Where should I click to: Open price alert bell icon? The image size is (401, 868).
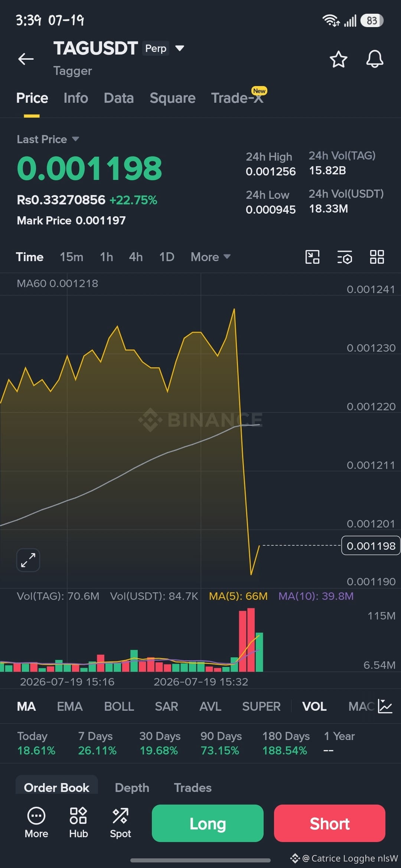(x=375, y=59)
